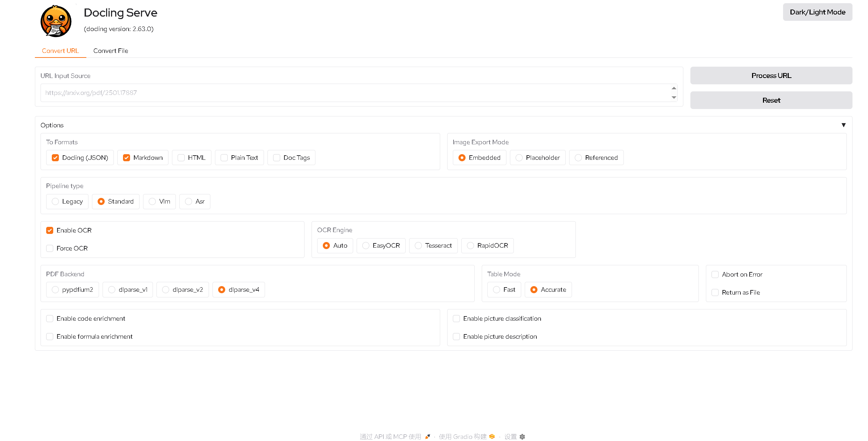Click the Gradio logo icon in footer

(492, 436)
